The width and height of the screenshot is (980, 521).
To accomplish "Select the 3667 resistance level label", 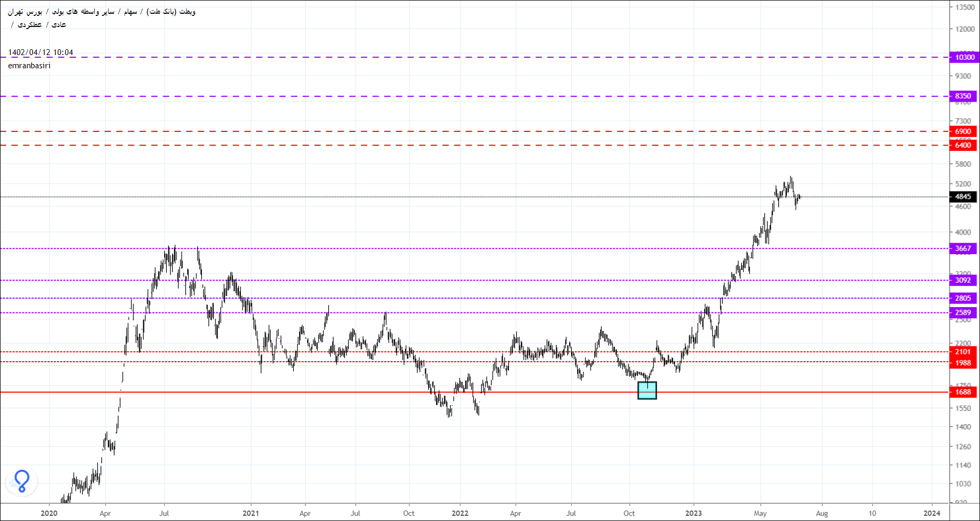I will [x=964, y=248].
